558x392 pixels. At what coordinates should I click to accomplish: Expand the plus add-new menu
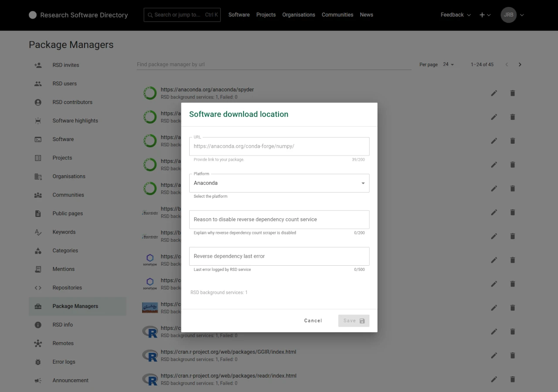pyautogui.click(x=485, y=15)
